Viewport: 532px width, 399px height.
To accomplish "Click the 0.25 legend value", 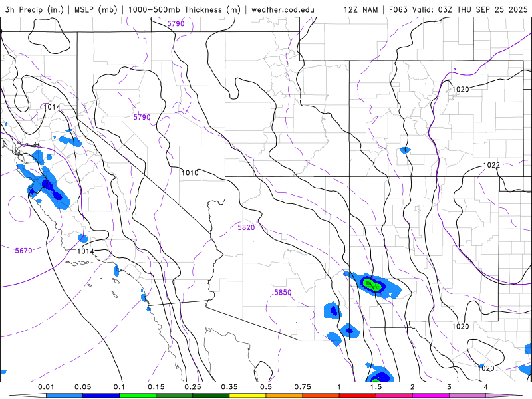I will [193, 387].
